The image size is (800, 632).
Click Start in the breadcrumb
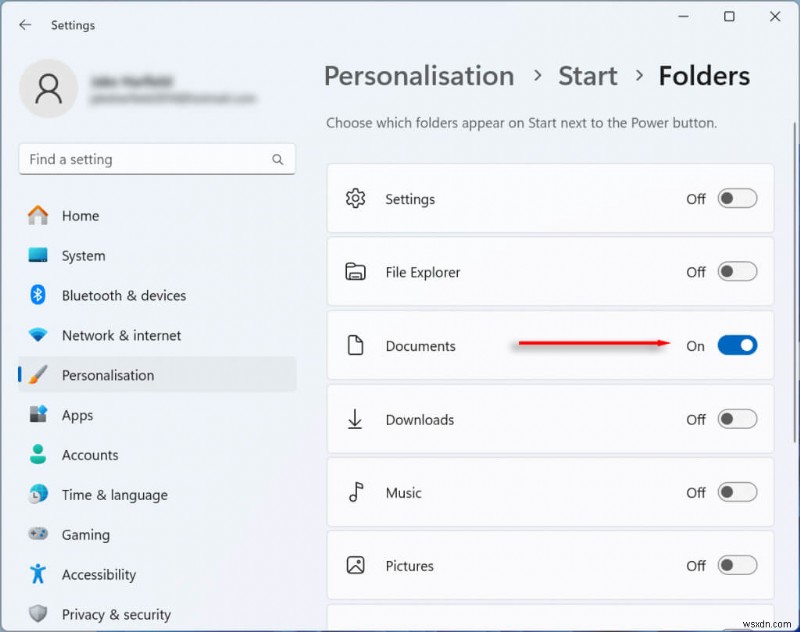coord(588,76)
